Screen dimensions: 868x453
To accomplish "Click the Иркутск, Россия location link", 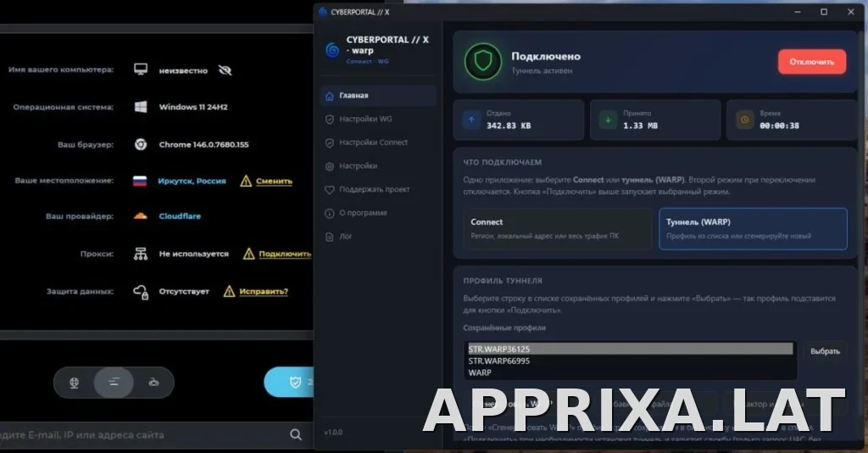I will [192, 181].
